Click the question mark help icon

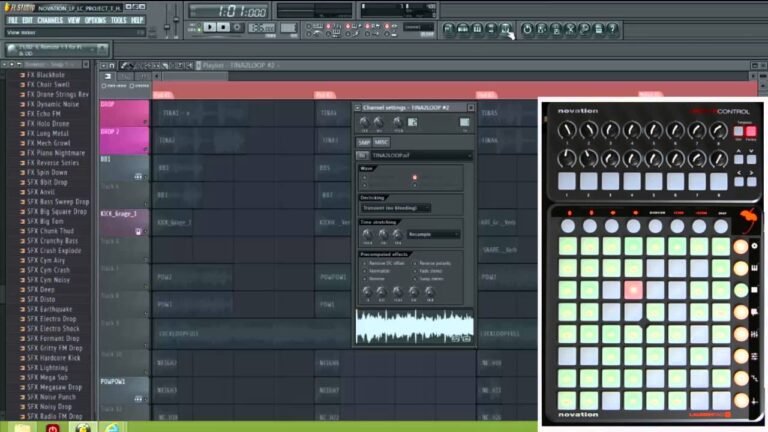(613, 29)
